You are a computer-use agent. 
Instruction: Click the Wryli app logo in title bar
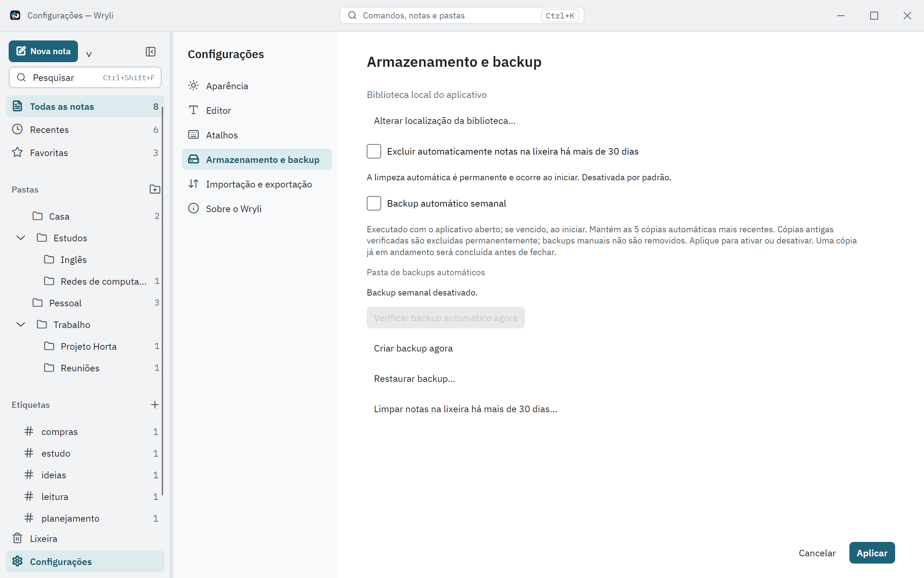click(x=15, y=15)
